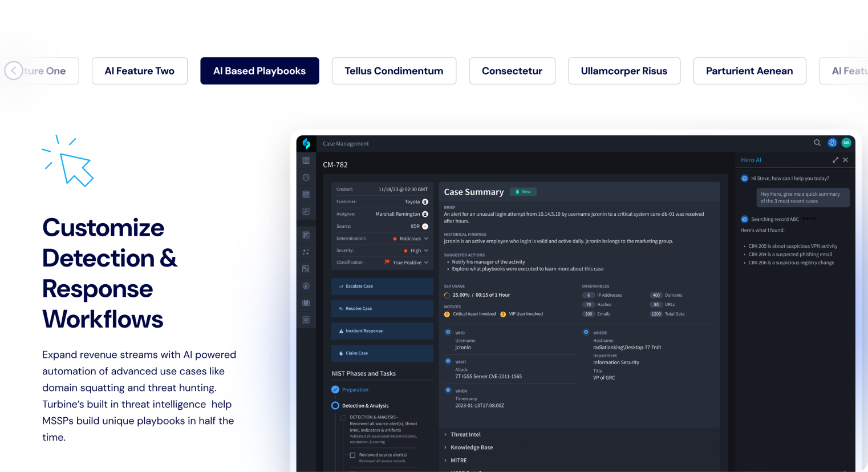Viewport: 868px width, 472px height.
Task: Click the New status badge
Action: (523, 192)
